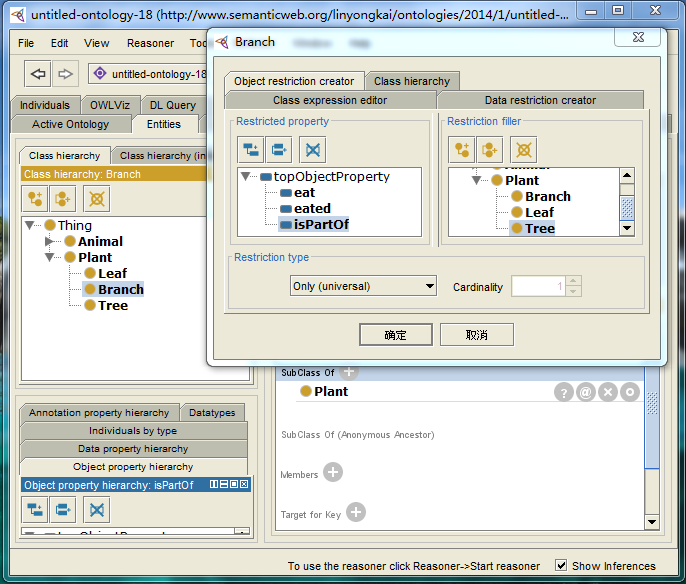Add sub property in Restricted property panel

click(251, 150)
